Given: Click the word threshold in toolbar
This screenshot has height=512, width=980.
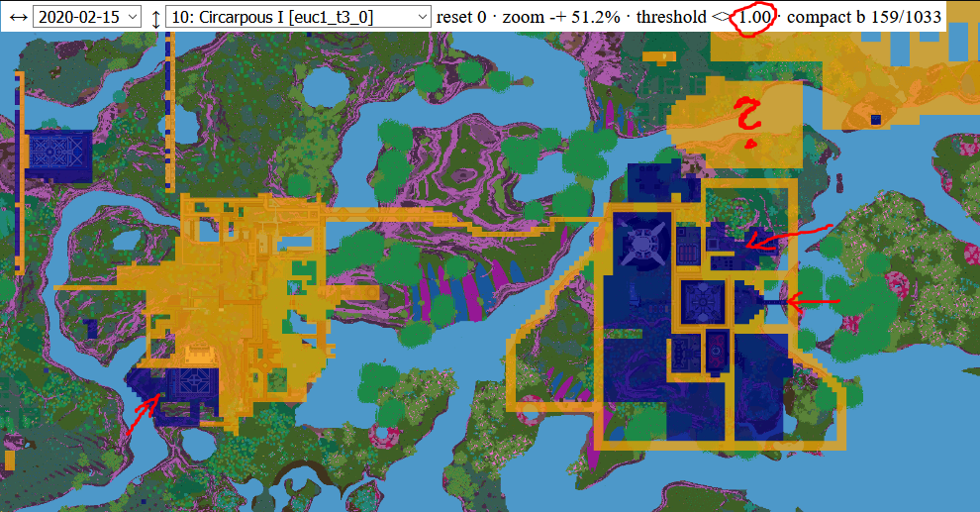Looking at the screenshot, I should pos(671,17).
